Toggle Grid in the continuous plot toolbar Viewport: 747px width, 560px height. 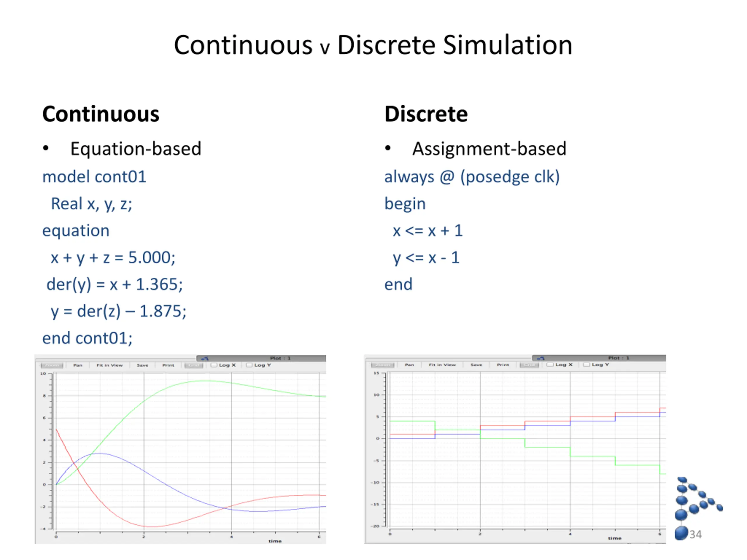click(194, 365)
